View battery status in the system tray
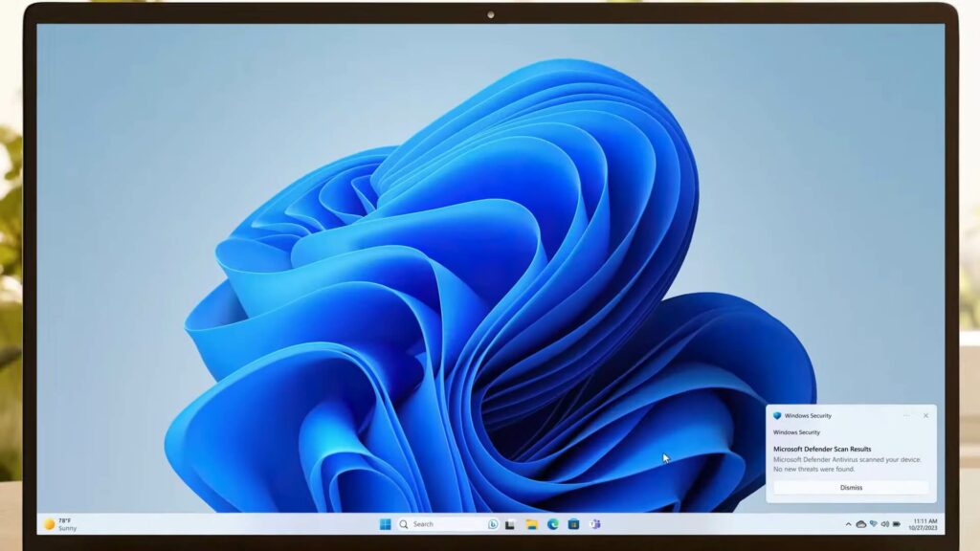The width and height of the screenshot is (980, 551). click(x=898, y=523)
